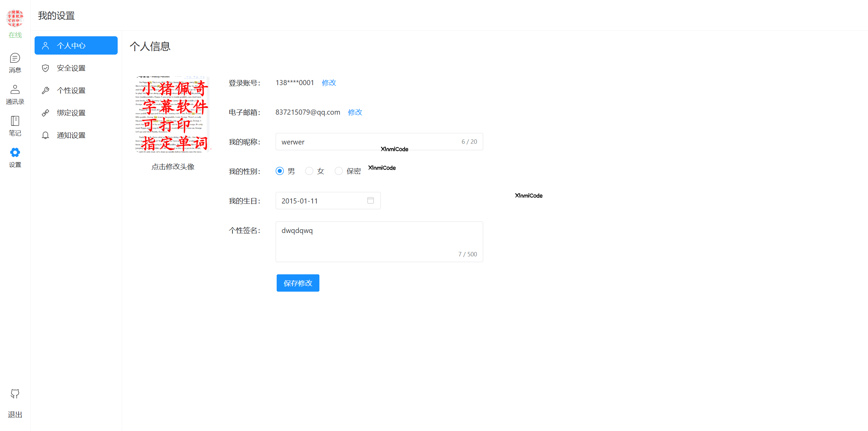Screen dimensions: 868x431
Task: Click 修改 next to the login account
Action: [328, 82]
